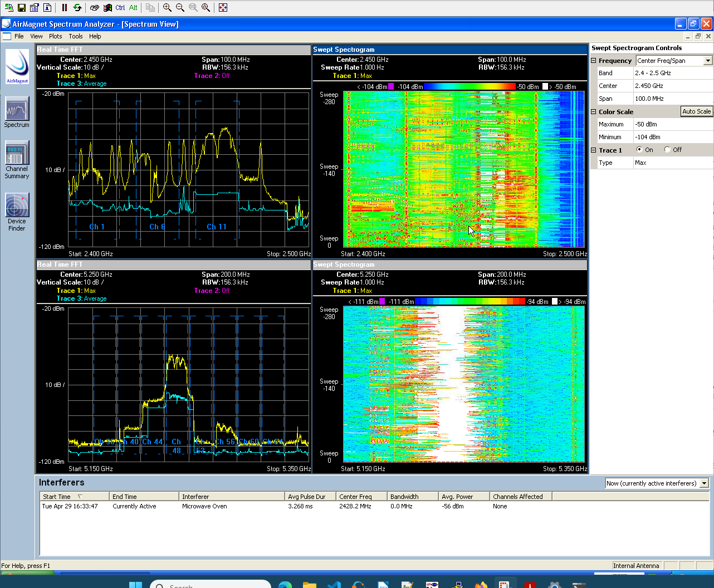This screenshot has height=588, width=714.
Task: Sort by the Avg Pulse Dur column
Action: pos(310,497)
